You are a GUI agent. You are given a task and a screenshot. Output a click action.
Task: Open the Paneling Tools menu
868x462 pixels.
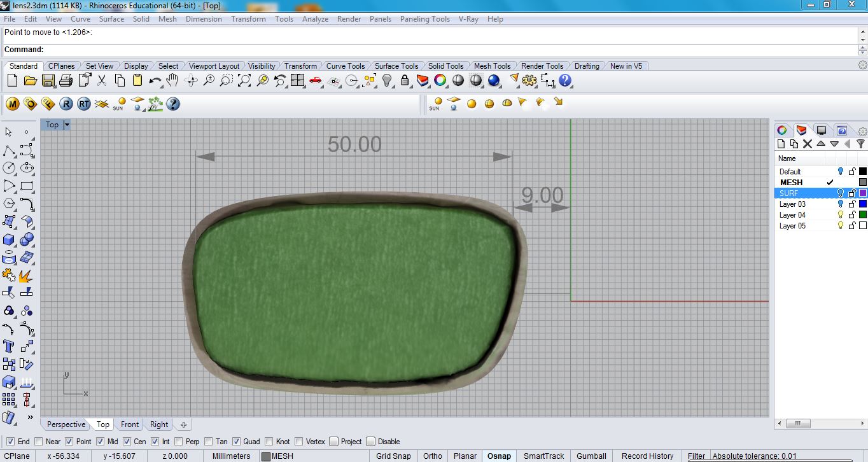pos(424,19)
